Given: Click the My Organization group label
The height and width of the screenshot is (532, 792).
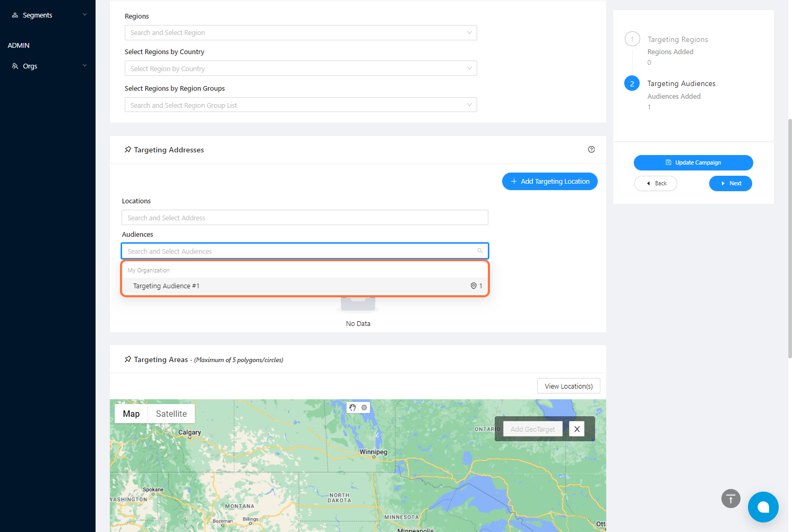Looking at the screenshot, I should tap(149, 270).
